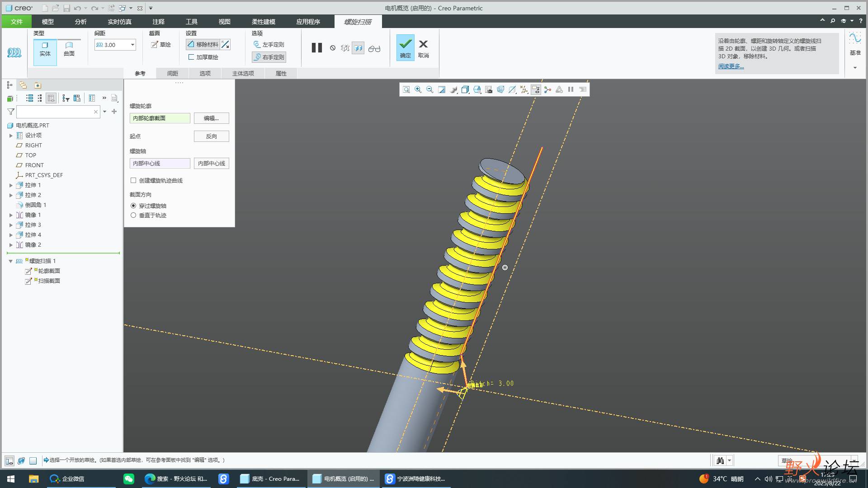The width and height of the screenshot is (868, 488).
Task: Expand the 设计项 tree node
Action: click(x=11, y=136)
